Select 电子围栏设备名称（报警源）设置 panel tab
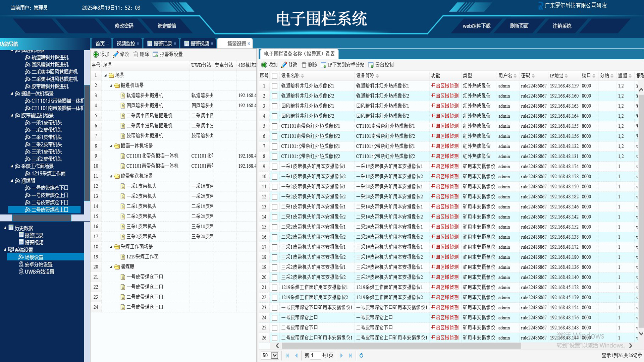Screen dimensions: 644x362 click(299, 54)
